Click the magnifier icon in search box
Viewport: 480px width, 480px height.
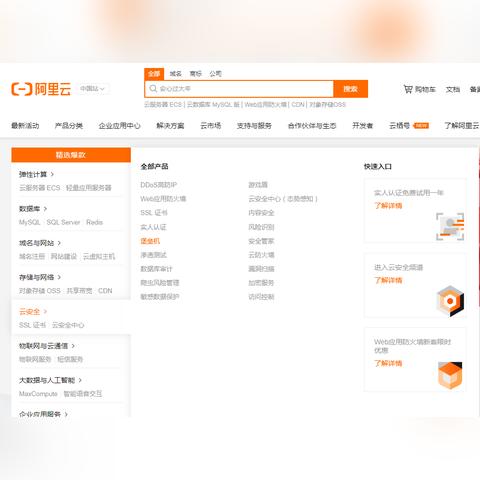(153, 89)
